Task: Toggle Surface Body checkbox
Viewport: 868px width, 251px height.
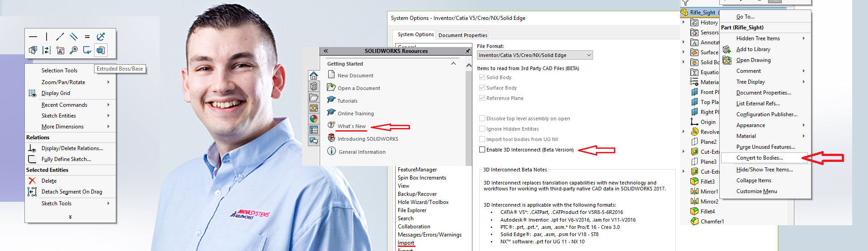Action: point(482,88)
